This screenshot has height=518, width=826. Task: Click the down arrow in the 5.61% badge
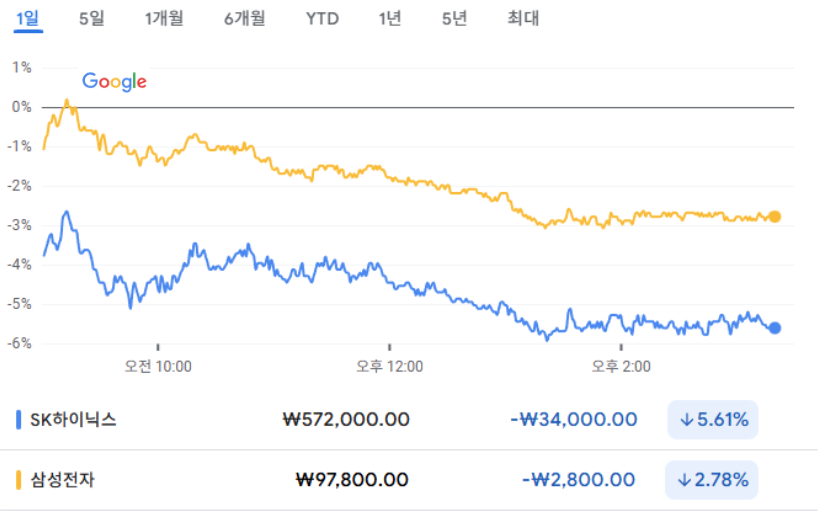686,420
